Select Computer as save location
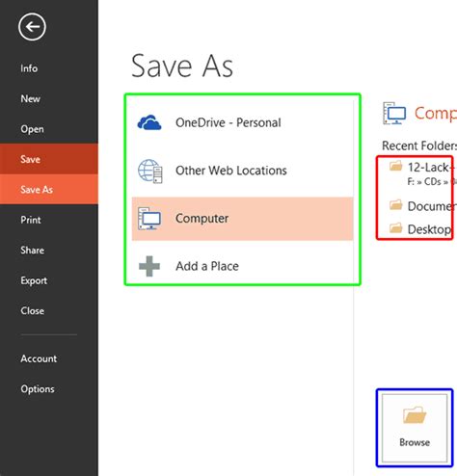Screen dimensions: 457x476 click(x=243, y=219)
